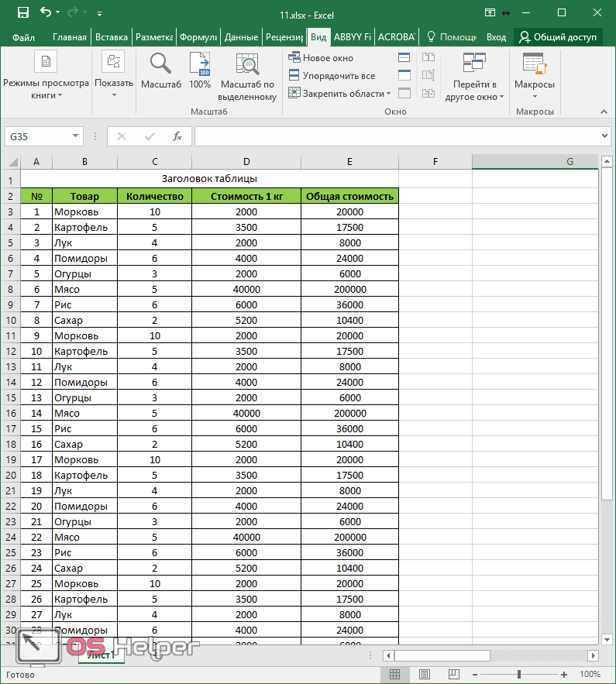Collapse the ribbon with the chevron
Viewport: 616px width, 684px height.
coord(604,112)
